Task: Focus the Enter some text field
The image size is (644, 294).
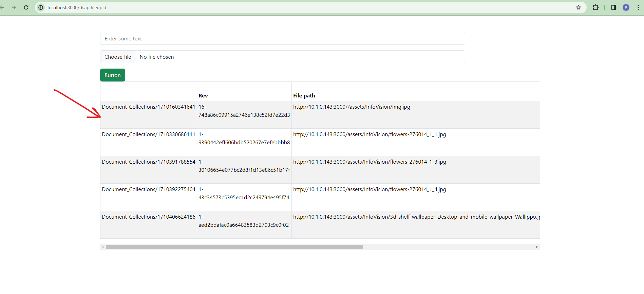Action: tap(282, 38)
